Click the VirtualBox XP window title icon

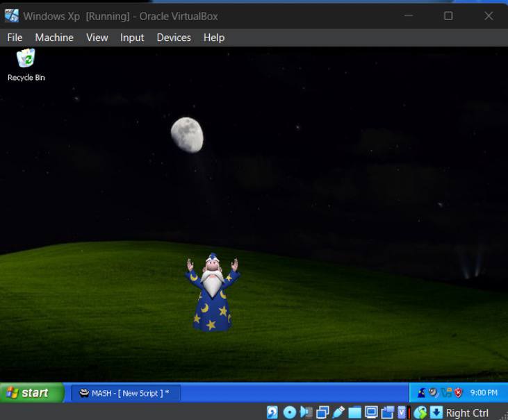point(12,15)
